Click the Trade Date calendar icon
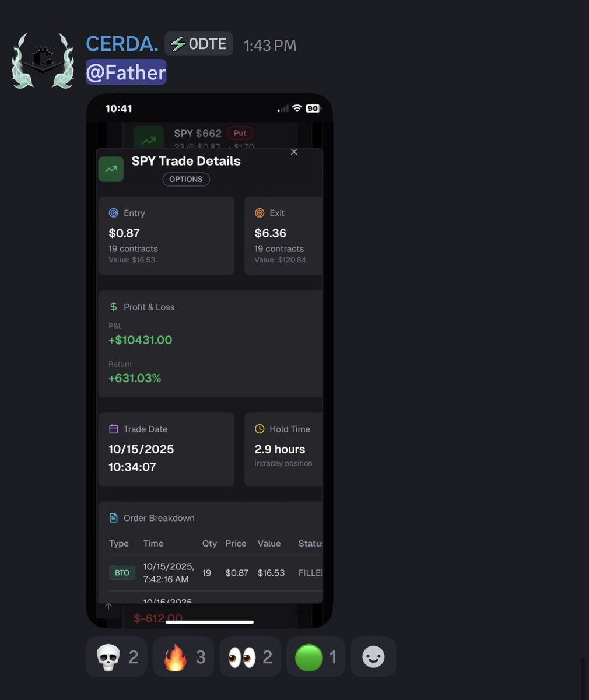 point(114,429)
